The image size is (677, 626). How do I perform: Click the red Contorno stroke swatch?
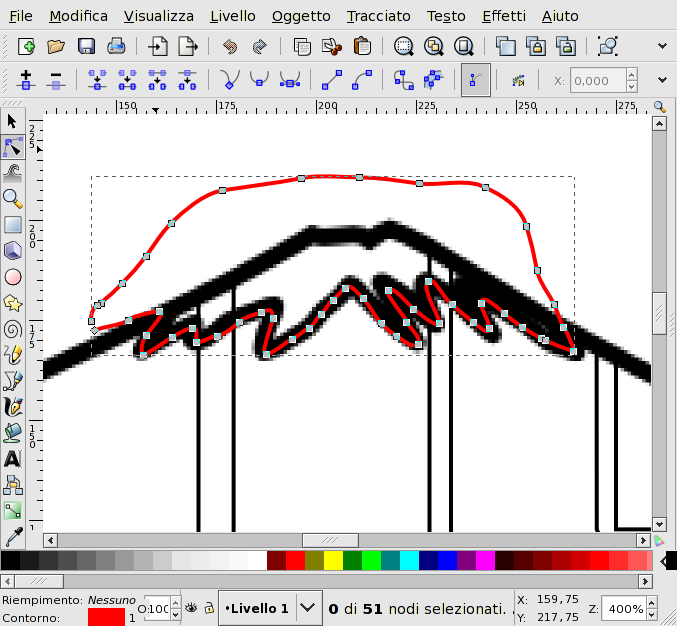pyautogui.click(x=106, y=617)
